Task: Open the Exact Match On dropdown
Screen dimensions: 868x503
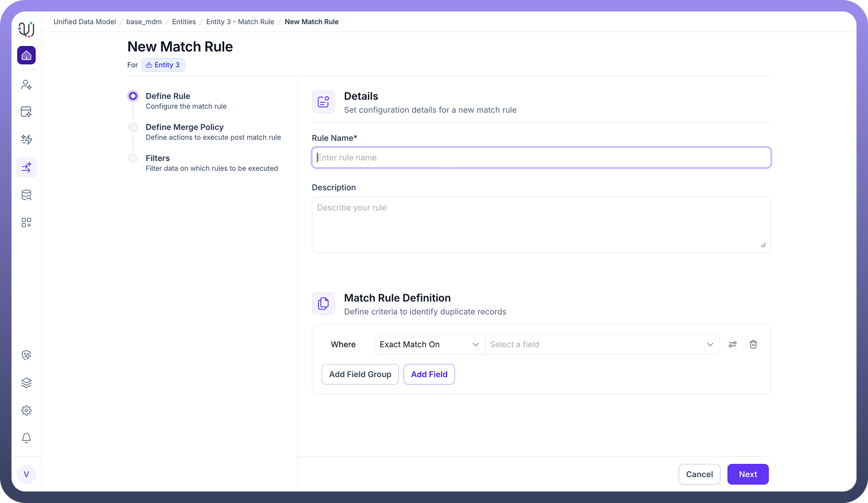Action: (x=429, y=344)
